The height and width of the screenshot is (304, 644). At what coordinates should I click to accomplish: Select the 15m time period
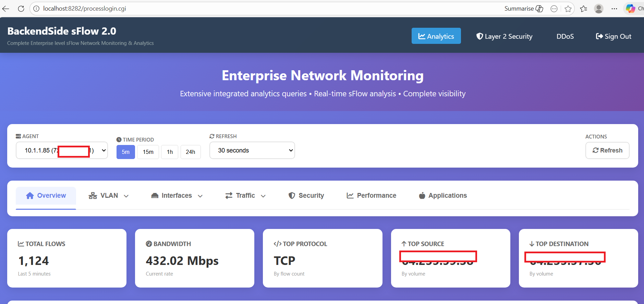[148, 152]
